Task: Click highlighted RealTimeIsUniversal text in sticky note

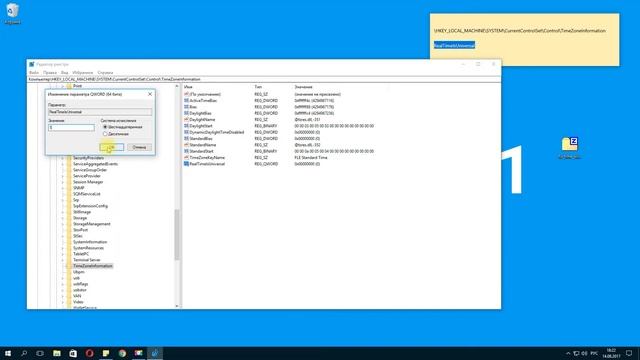Action: click(x=454, y=45)
